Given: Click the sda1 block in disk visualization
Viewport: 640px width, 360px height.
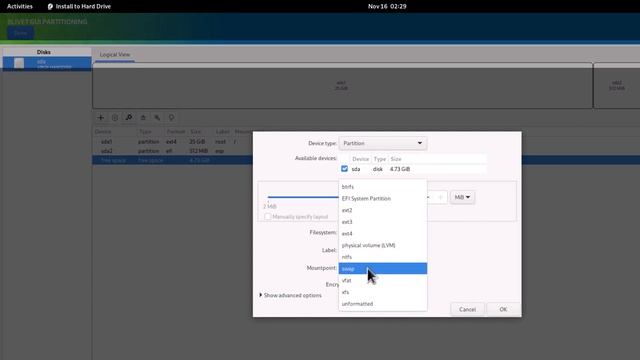Looking at the screenshot, I should (342, 86).
